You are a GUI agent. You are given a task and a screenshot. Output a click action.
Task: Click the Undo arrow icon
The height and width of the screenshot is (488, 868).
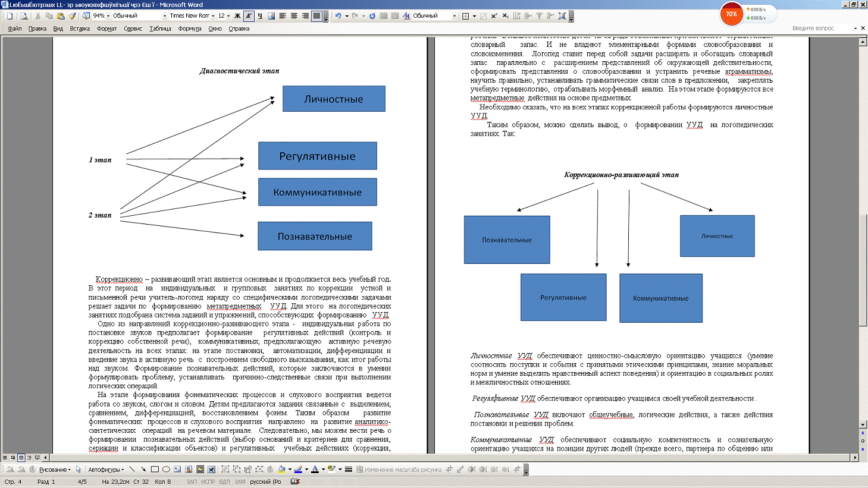click(x=338, y=16)
